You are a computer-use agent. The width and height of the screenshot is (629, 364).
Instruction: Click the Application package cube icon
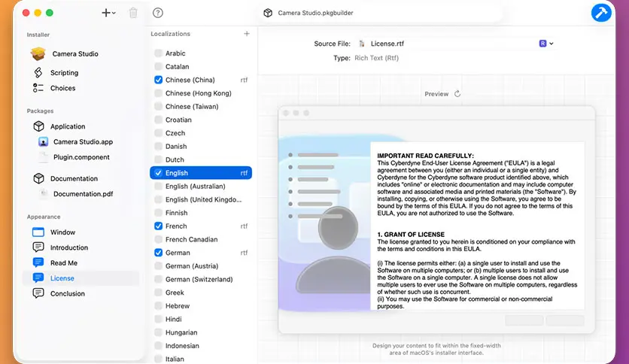point(38,126)
